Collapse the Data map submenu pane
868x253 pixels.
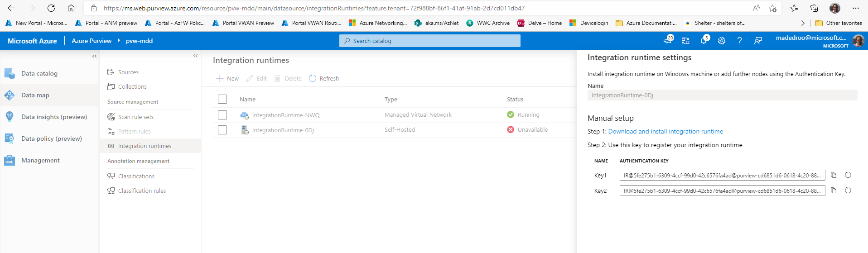point(195,56)
